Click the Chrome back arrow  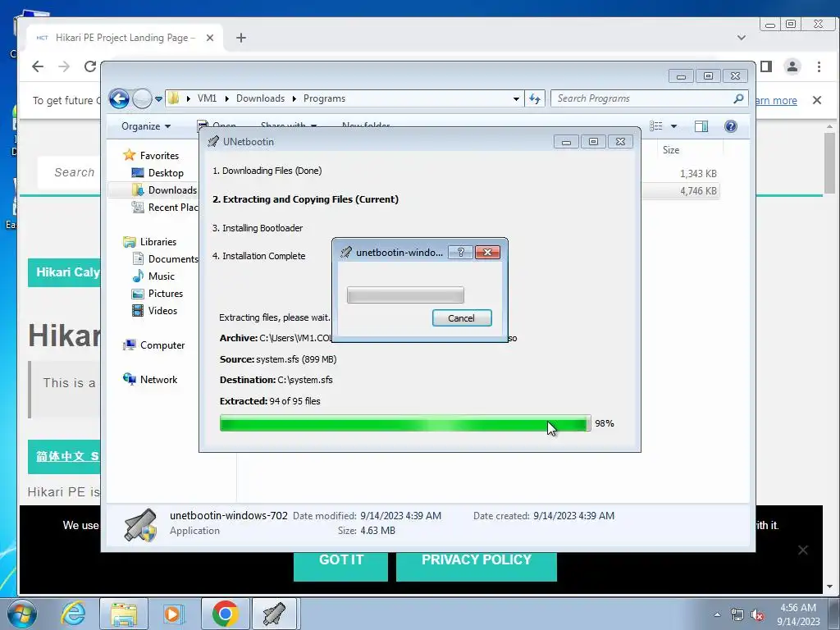(38, 66)
